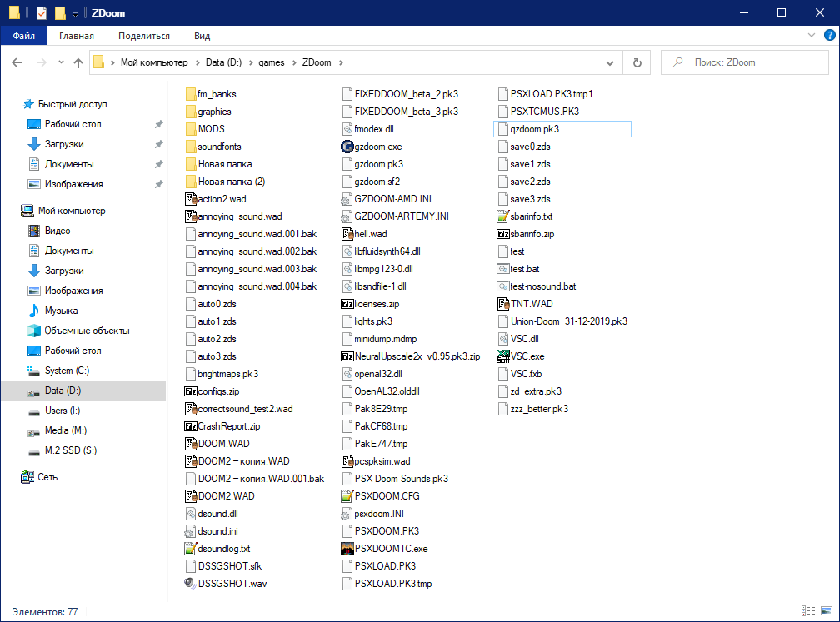Open the quick access toolbar customize dropdown
Screen dimensions: 840x622
[x=76, y=13]
